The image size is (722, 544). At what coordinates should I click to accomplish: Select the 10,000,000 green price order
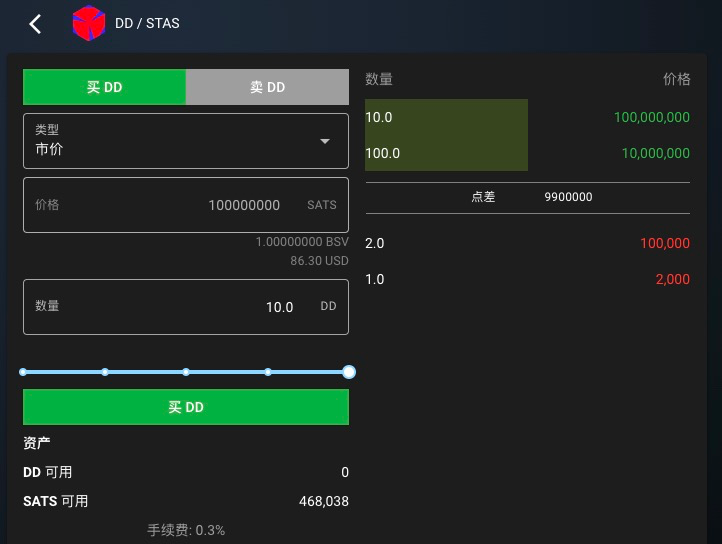point(527,153)
